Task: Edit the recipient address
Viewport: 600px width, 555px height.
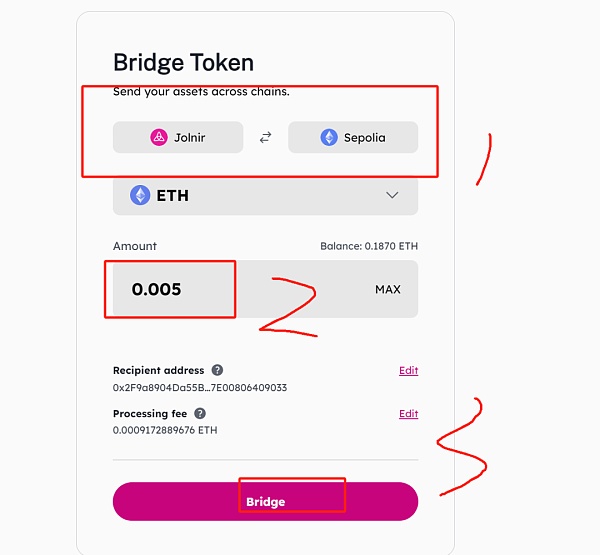Action: [408, 370]
